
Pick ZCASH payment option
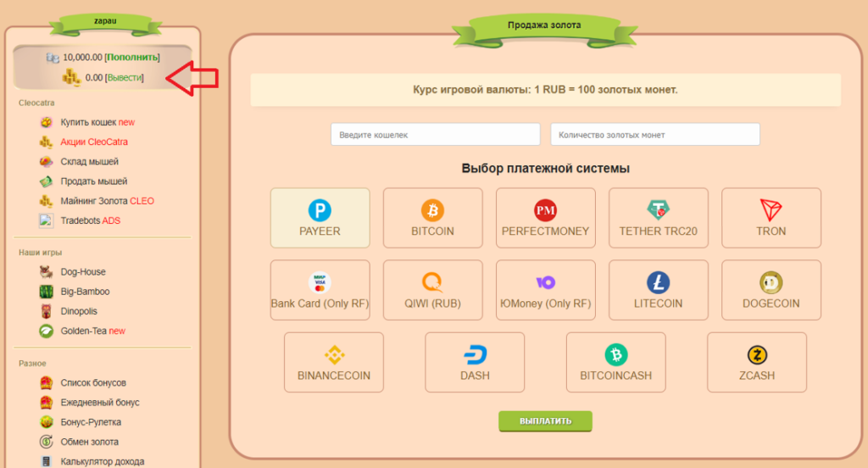(757, 362)
